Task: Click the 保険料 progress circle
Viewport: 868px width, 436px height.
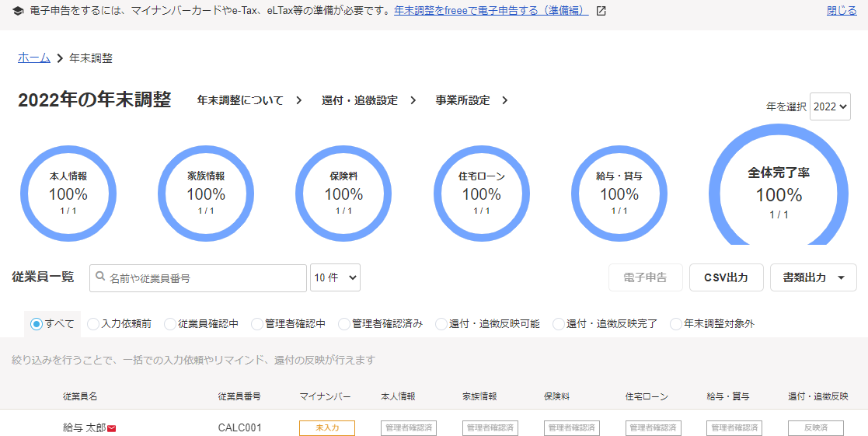Action: 343,194
